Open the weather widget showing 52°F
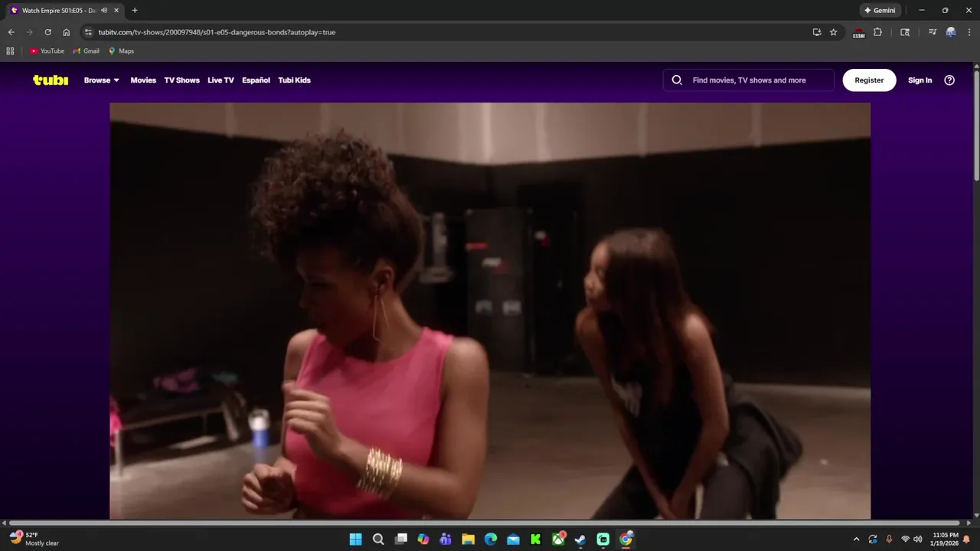The height and width of the screenshot is (551, 980). (34, 539)
